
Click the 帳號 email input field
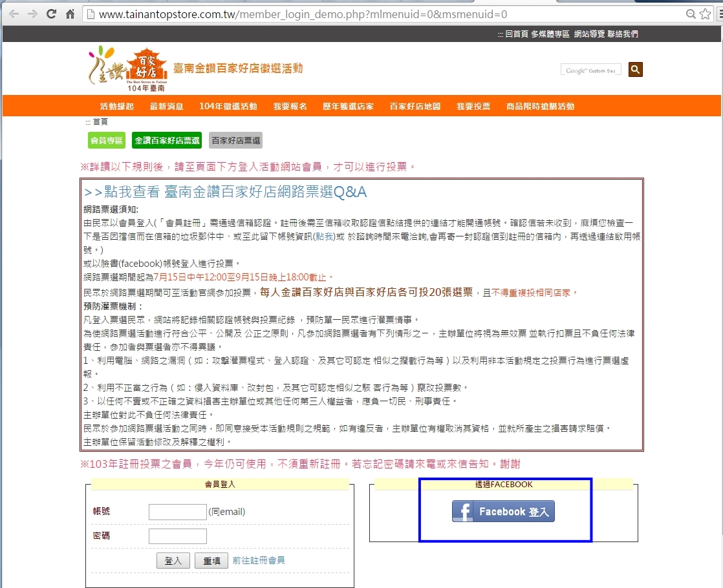(x=177, y=512)
